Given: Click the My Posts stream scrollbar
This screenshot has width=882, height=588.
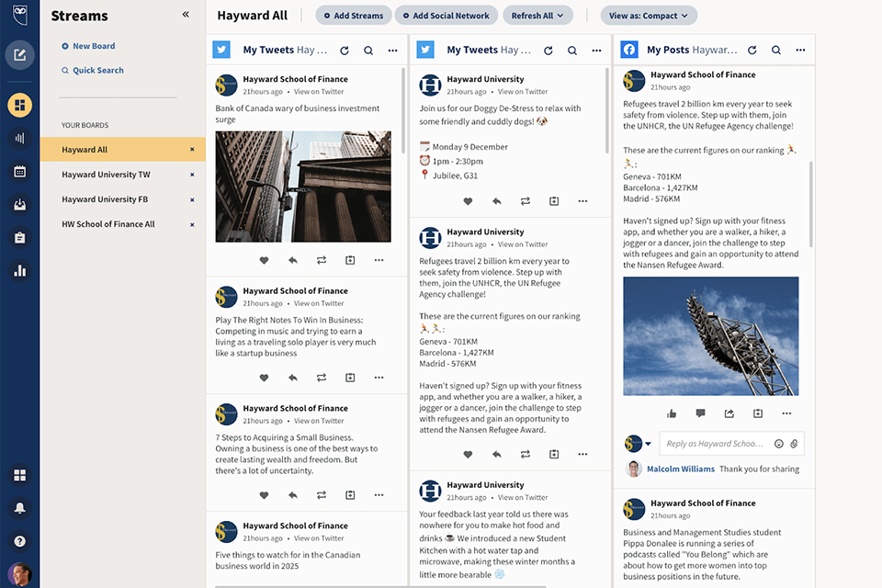Looking at the screenshot, I should [811, 204].
